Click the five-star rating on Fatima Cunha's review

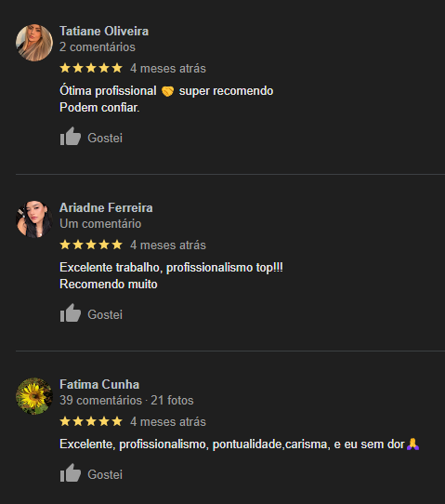[x=91, y=421]
